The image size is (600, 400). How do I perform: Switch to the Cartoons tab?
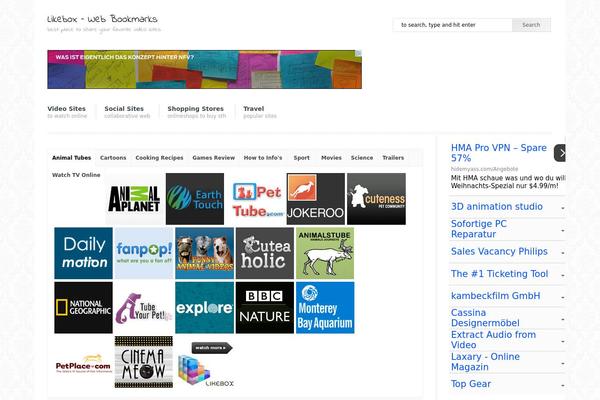113,158
